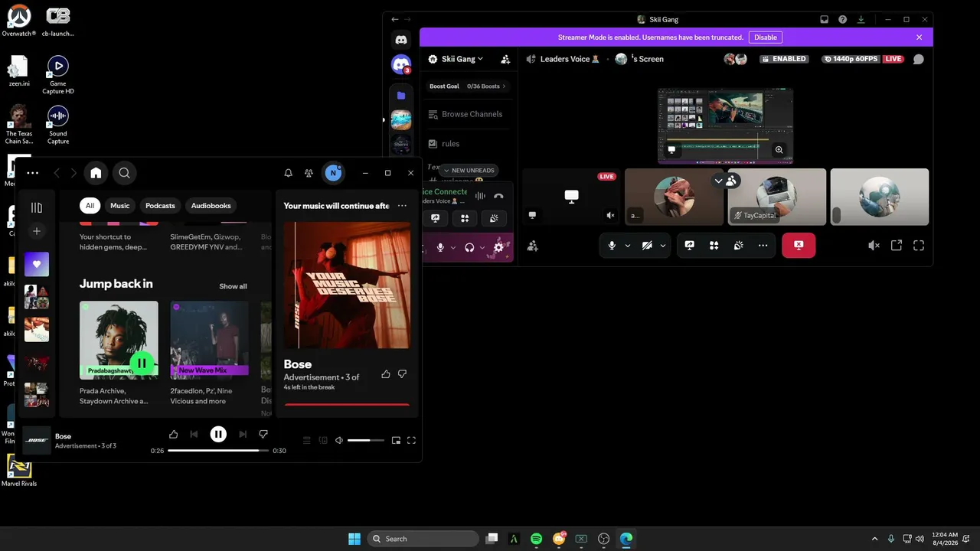Mute microphone in Discord call controls
This screenshot has height=551, width=980.
(x=611, y=246)
